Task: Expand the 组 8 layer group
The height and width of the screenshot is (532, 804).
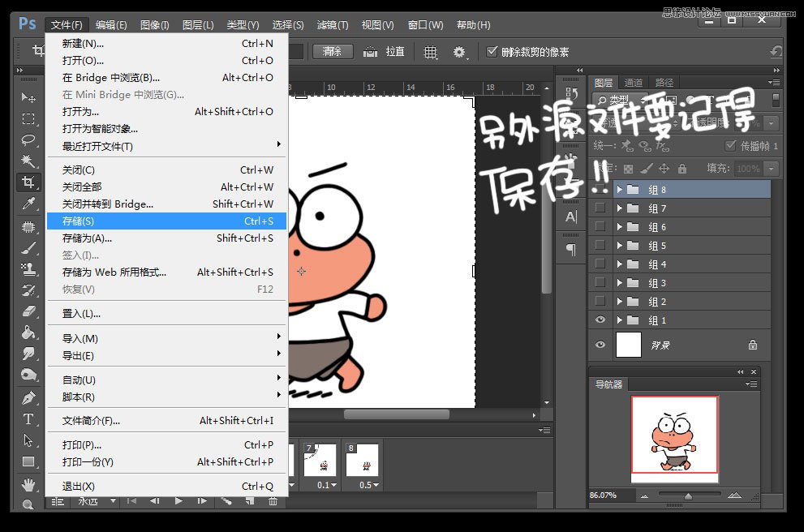Action: click(619, 190)
